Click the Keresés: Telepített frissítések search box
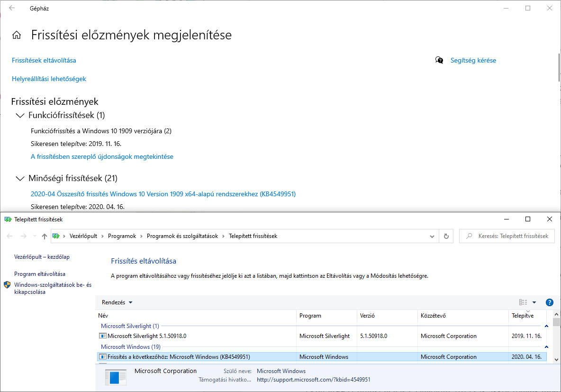Image resolution: width=561 pixels, height=392 pixels. pos(507,236)
